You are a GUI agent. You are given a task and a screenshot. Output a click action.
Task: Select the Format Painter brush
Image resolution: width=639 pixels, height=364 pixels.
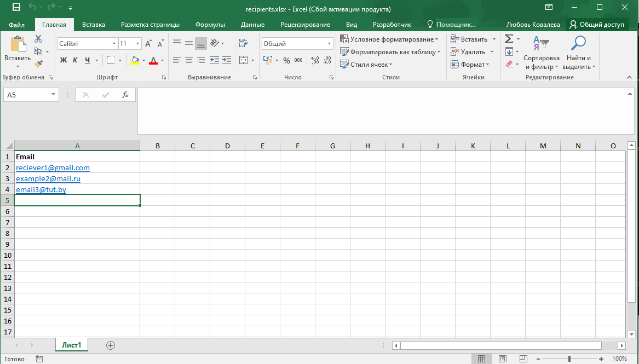[x=38, y=65]
